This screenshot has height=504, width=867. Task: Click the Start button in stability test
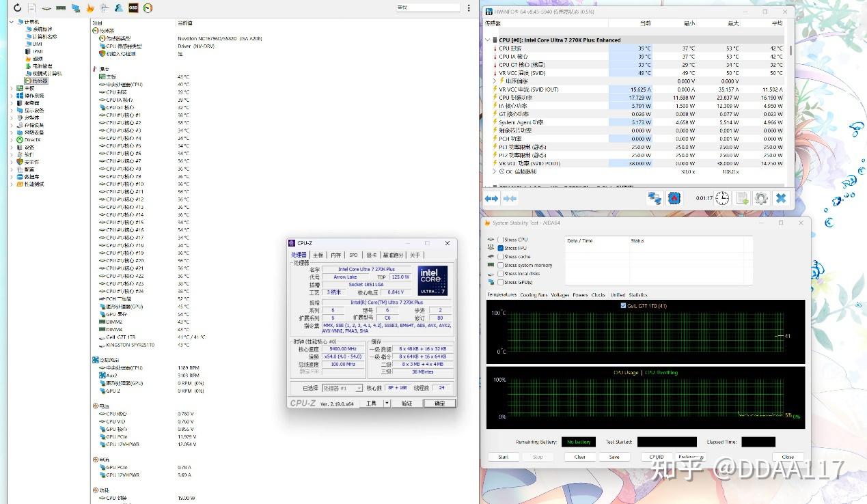click(x=503, y=457)
